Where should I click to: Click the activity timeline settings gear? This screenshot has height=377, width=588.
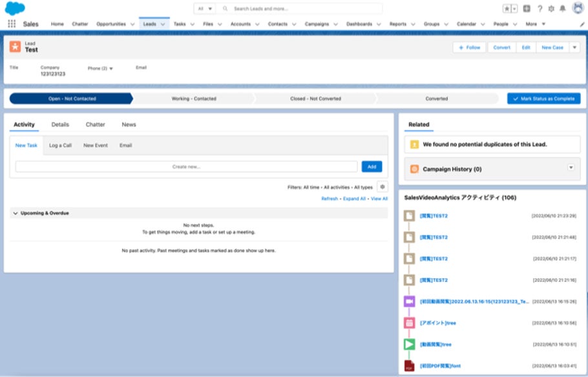pyautogui.click(x=382, y=187)
